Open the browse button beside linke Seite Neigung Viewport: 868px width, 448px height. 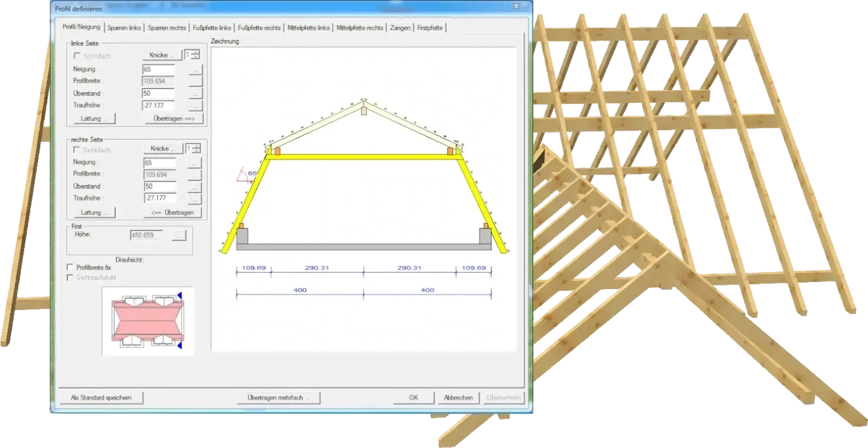196,69
